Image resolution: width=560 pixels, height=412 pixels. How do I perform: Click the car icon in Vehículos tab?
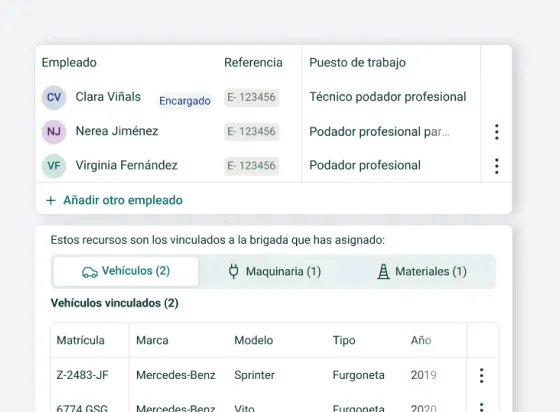pyautogui.click(x=90, y=272)
